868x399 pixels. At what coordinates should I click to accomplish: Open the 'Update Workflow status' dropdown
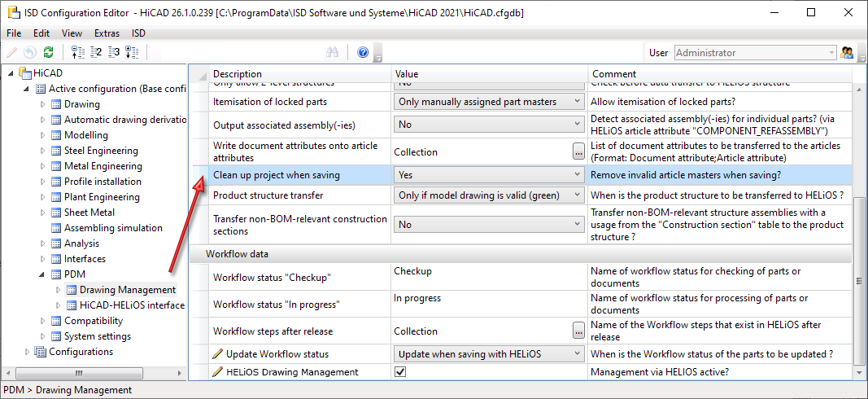point(578,354)
